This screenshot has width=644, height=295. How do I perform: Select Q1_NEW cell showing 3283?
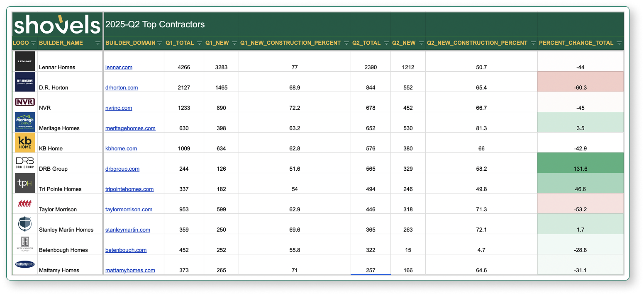coord(221,61)
